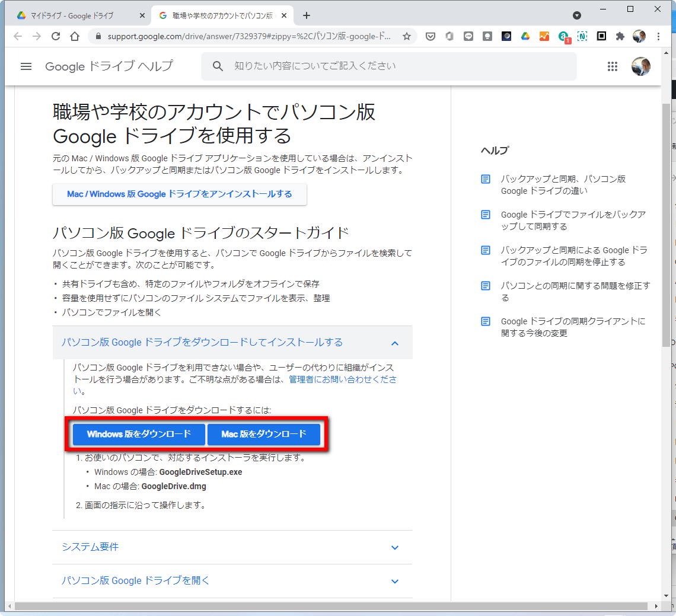The width and height of the screenshot is (676, 616).
Task: Click the GoogleDrive.dmg text
Action: pos(174,486)
